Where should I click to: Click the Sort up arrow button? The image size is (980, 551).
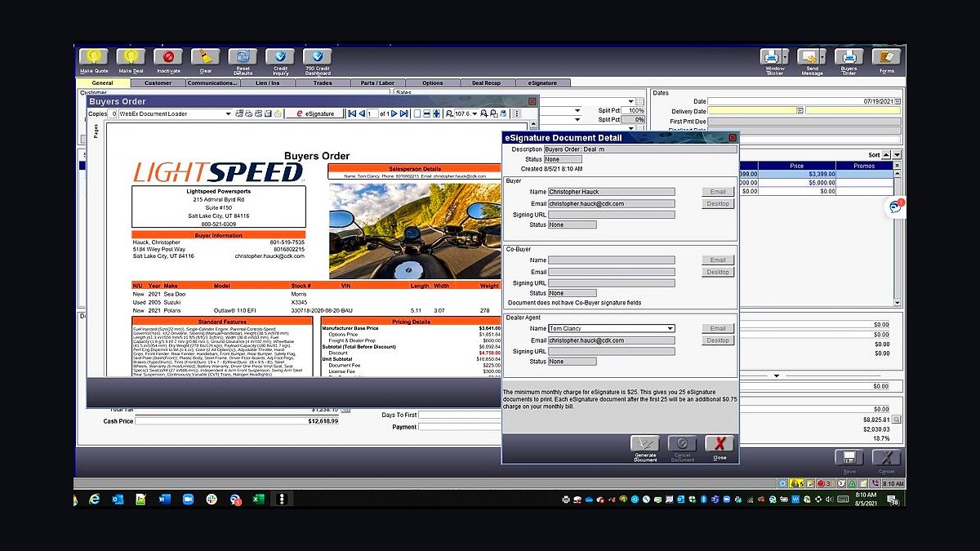tap(886, 154)
